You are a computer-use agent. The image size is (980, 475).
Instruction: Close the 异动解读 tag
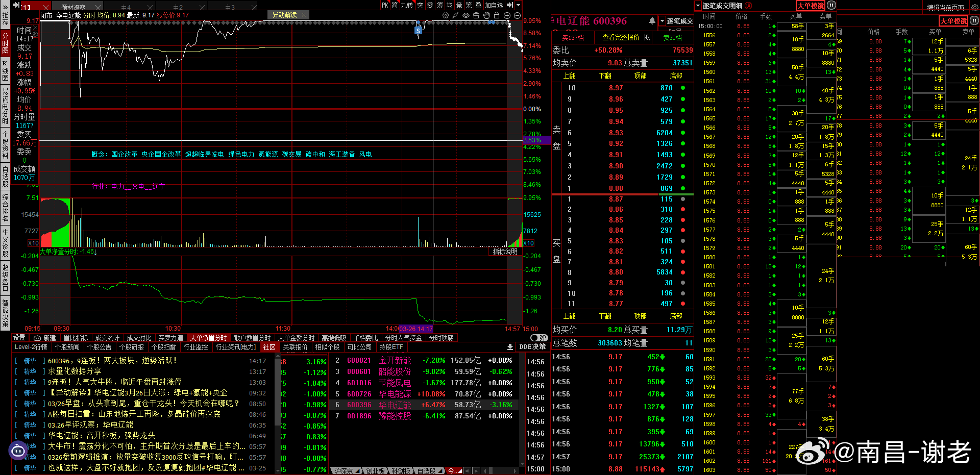click(x=304, y=15)
